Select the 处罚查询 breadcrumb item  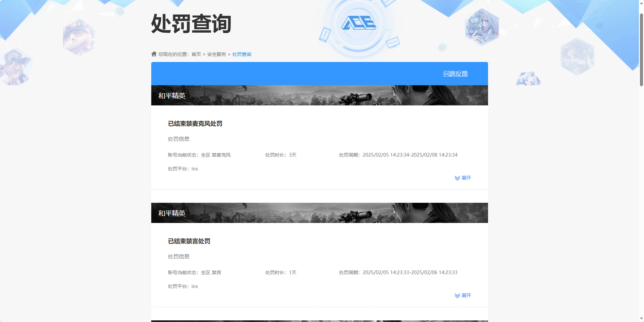tap(241, 54)
